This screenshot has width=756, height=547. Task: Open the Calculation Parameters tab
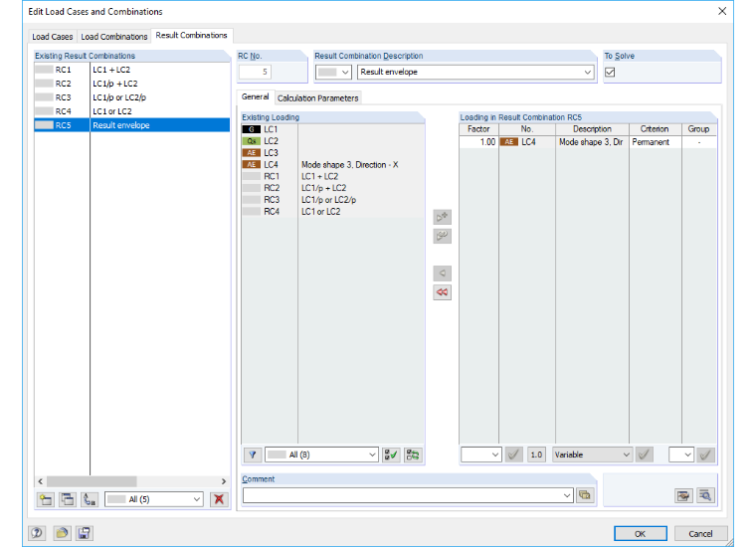pyautogui.click(x=317, y=97)
